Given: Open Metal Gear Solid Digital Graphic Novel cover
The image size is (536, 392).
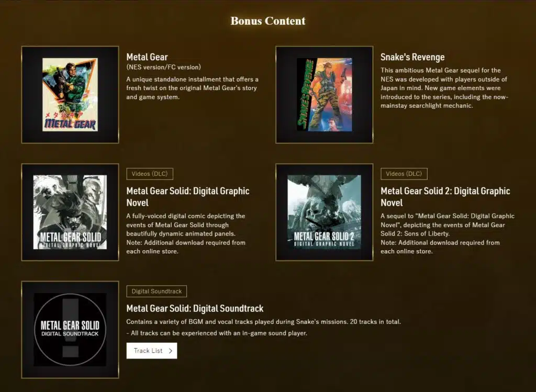Looking at the screenshot, I should [x=70, y=212].
